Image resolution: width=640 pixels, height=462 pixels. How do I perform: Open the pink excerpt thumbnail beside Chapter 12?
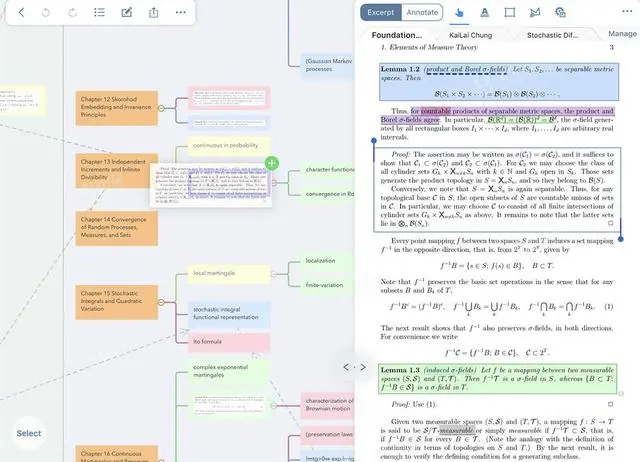pos(229,98)
